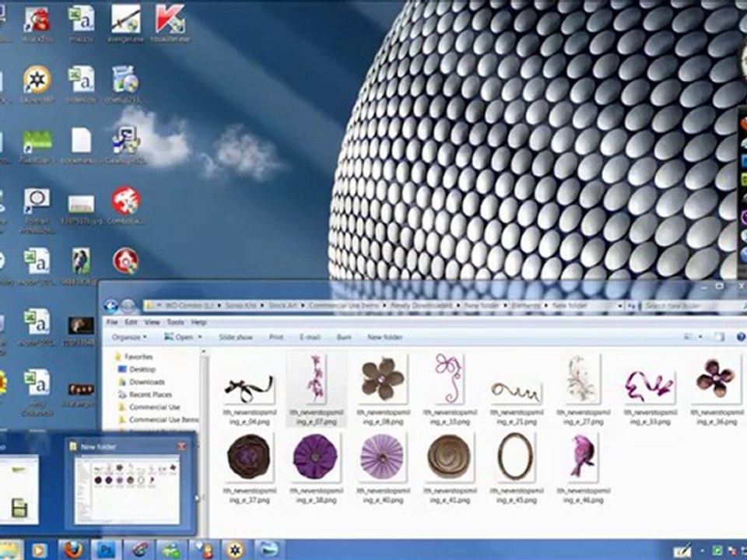747x560 pixels.
Task: Click the Explorer Back arrow button
Action: point(111,306)
